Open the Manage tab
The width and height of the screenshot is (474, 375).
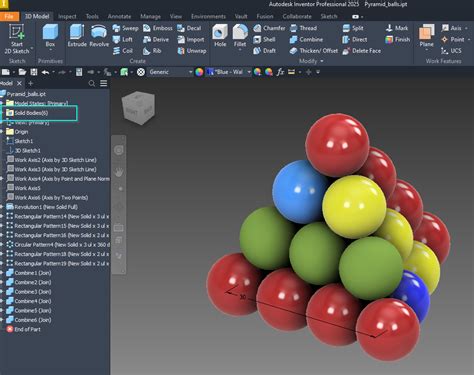[x=150, y=16]
